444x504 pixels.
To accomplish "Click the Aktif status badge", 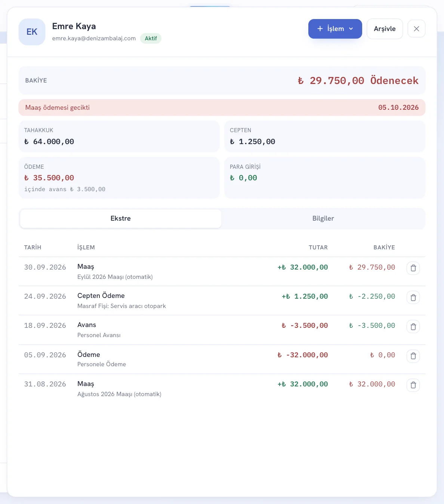I will (x=151, y=38).
